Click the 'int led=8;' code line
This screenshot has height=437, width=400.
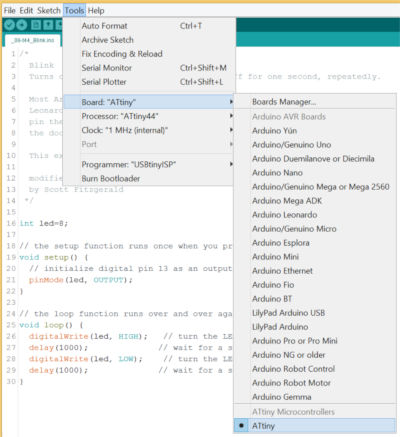coord(44,223)
